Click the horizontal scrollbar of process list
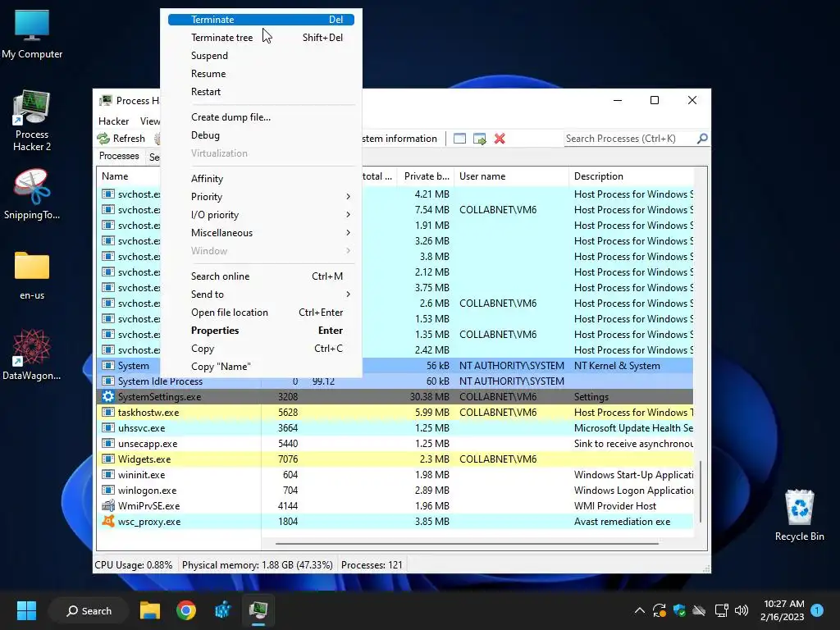 pos(467,543)
